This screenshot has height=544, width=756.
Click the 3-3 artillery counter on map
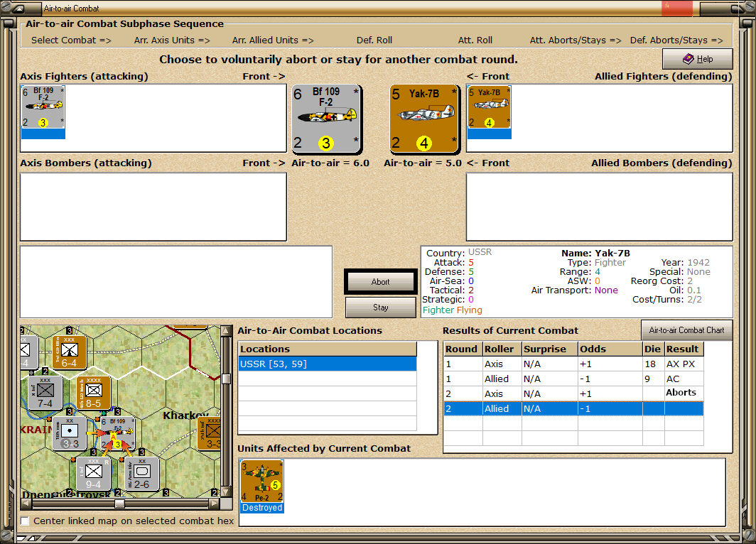pos(70,433)
